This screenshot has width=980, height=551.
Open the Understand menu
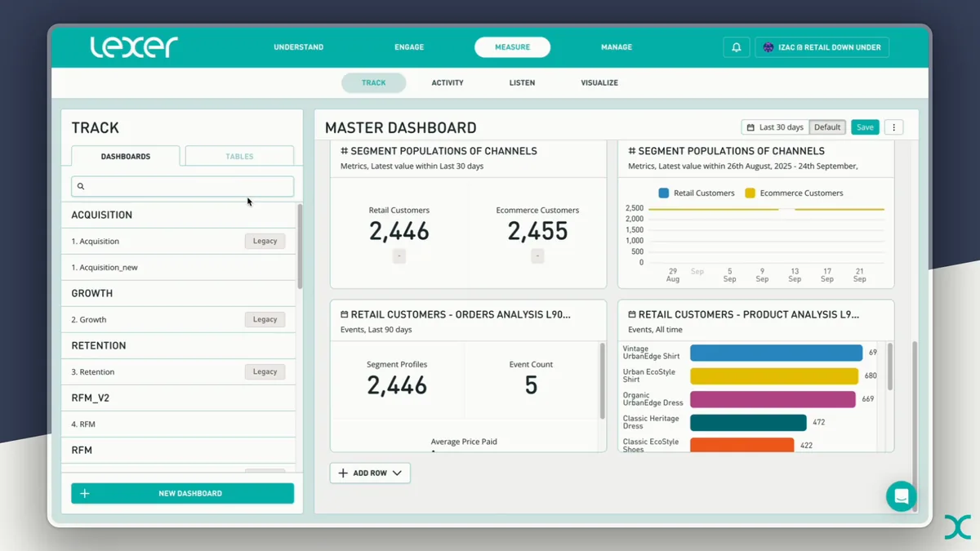[x=299, y=47]
